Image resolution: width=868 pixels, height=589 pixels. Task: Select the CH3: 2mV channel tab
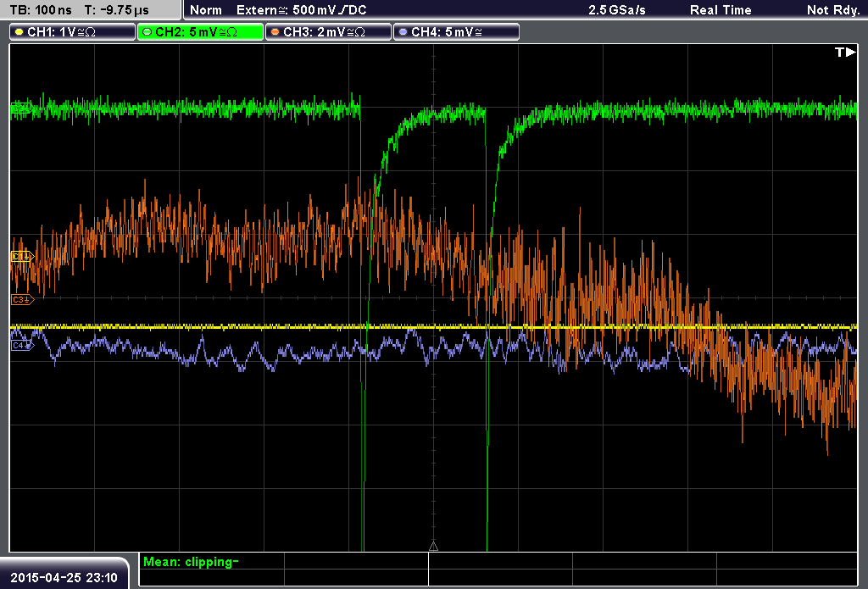click(x=328, y=32)
